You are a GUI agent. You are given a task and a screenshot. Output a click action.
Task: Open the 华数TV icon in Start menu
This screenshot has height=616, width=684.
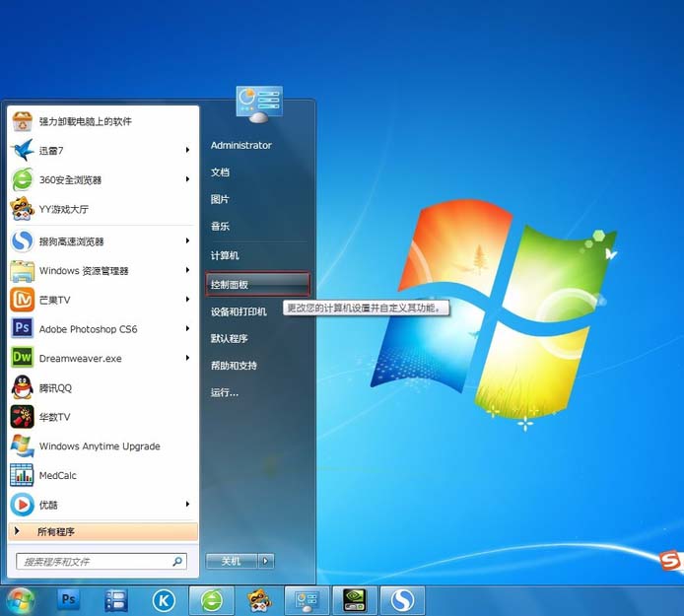(22, 417)
